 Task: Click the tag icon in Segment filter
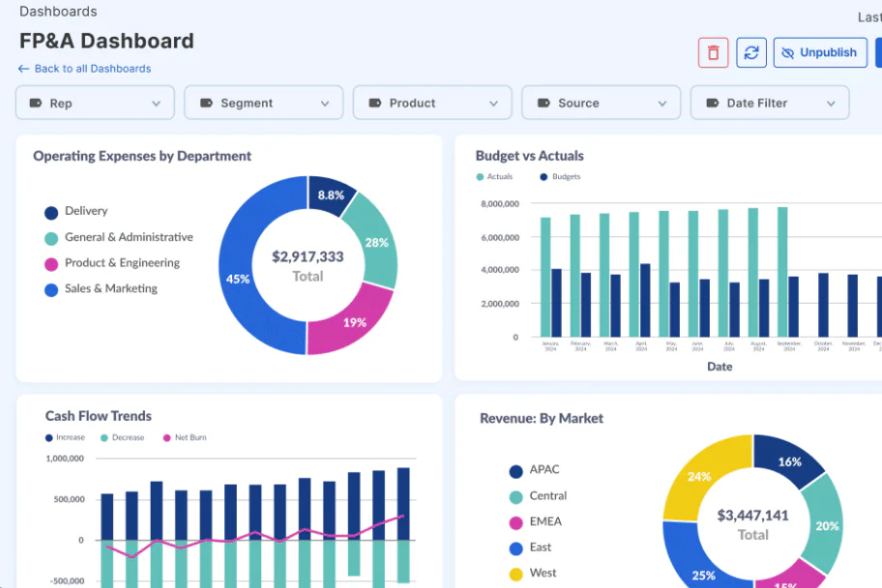click(206, 103)
